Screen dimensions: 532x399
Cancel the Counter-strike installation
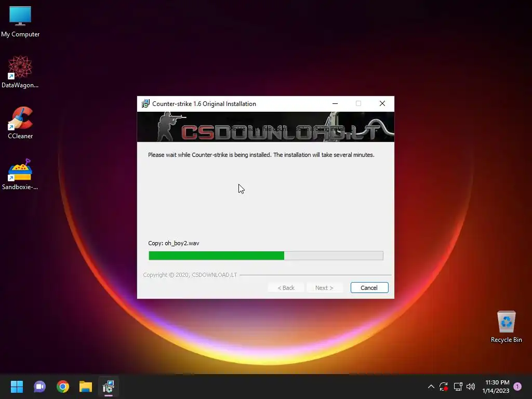coord(369,288)
